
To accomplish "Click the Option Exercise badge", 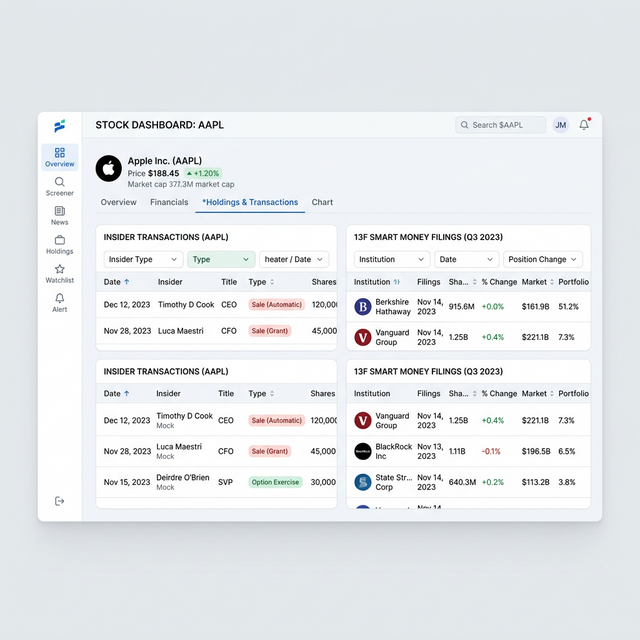I will point(275,482).
